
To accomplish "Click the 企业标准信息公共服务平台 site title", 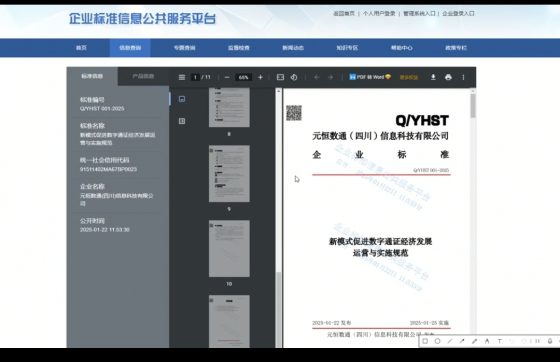I will pyautogui.click(x=142, y=19).
